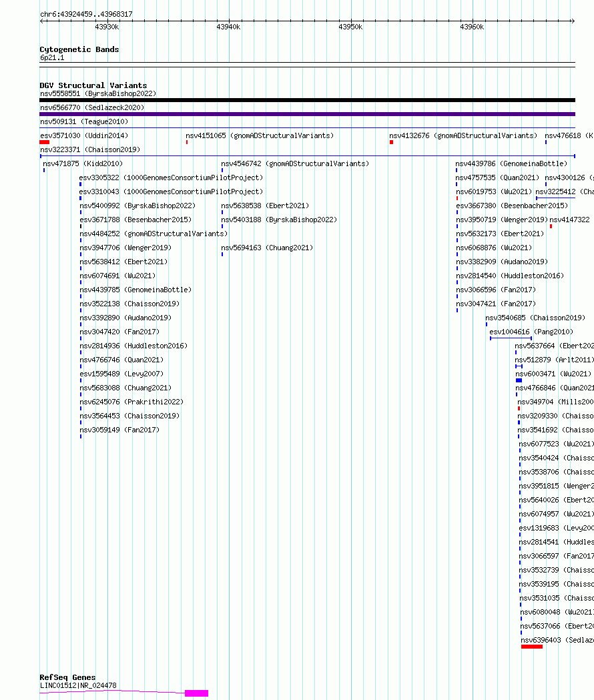Open nsv6068876 (Wu2021) label
Viewport: 594px width, 700px height.
coord(494,248)
